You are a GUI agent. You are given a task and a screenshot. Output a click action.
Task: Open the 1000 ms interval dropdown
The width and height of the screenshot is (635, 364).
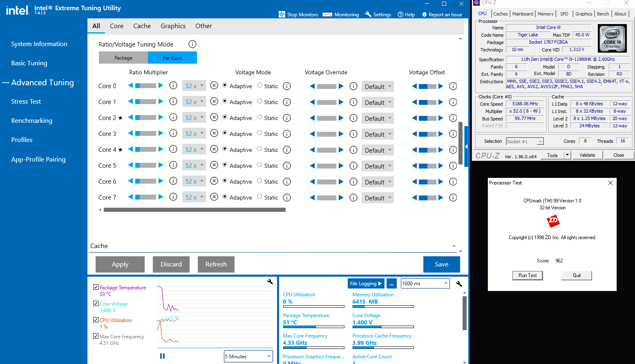click(425, 284)
